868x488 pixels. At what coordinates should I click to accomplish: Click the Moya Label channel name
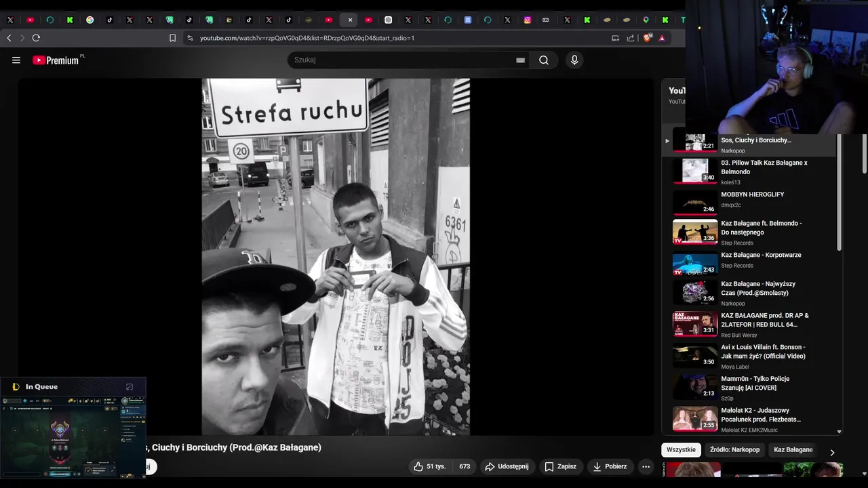(735, 367)
